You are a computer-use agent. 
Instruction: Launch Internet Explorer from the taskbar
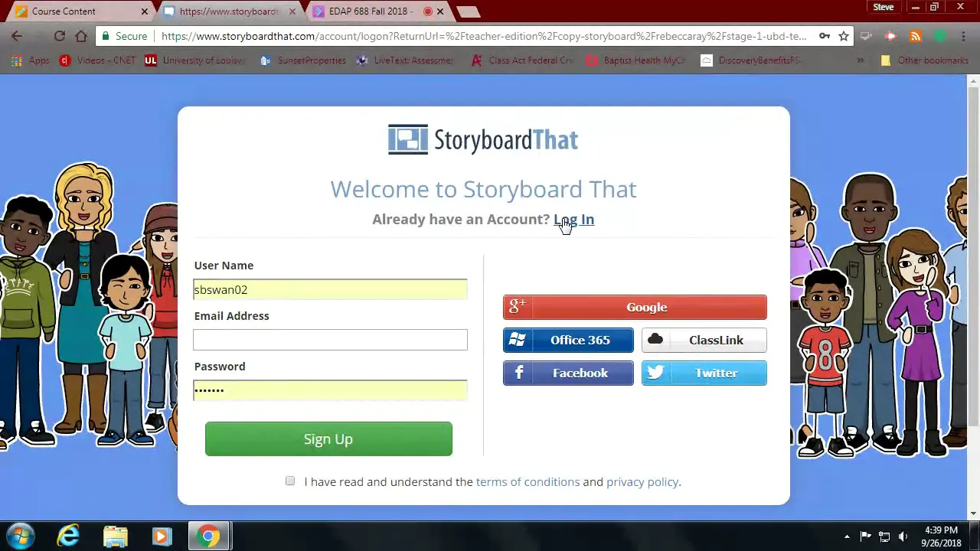point(68,536)
